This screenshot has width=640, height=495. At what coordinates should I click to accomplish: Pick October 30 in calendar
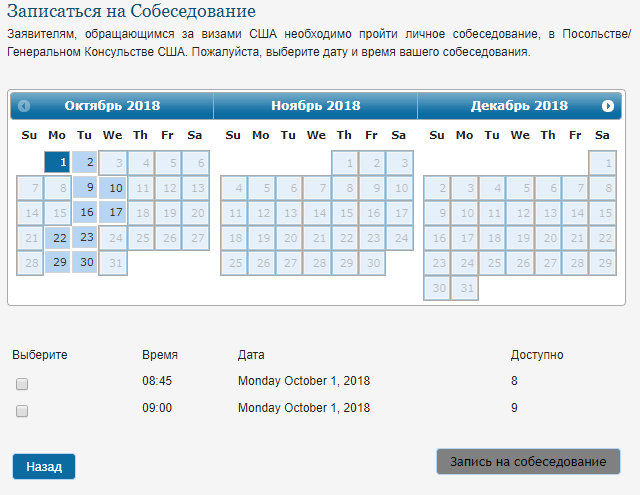[85, 262]
